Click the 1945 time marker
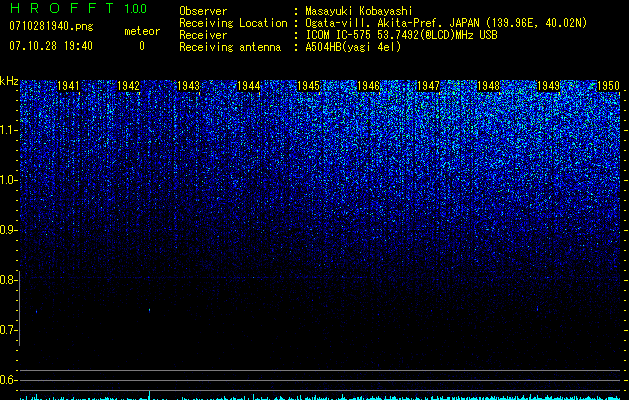The image size is (629, 400). 308,86
